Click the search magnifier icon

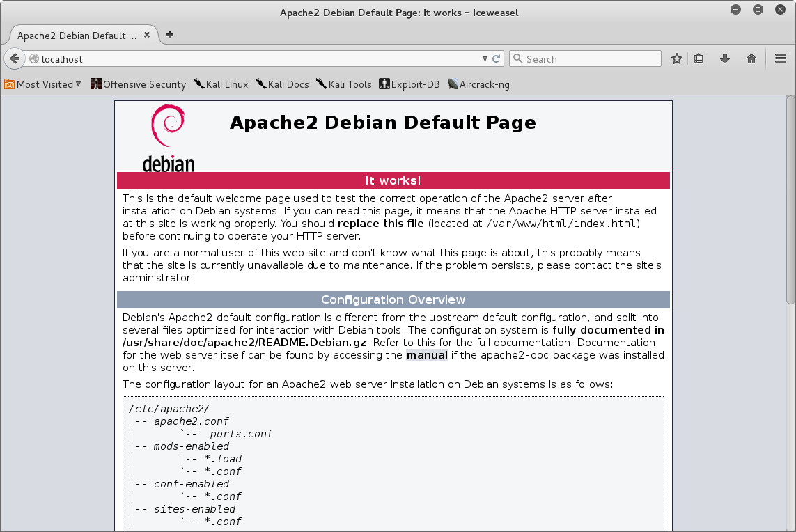pyautogui.click(x=518, y=59)
